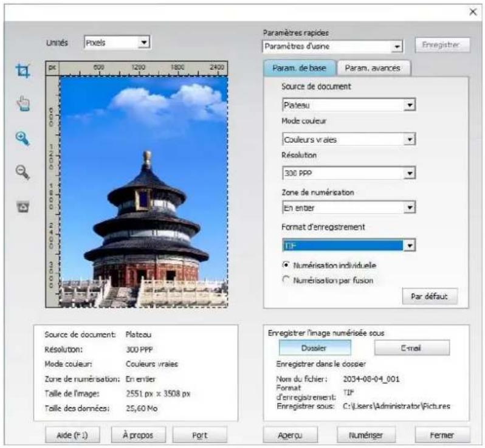Click the path C:\Users\Administrator\Pictures
Viewport: 485px width, 448px height.
coord(396,406)
